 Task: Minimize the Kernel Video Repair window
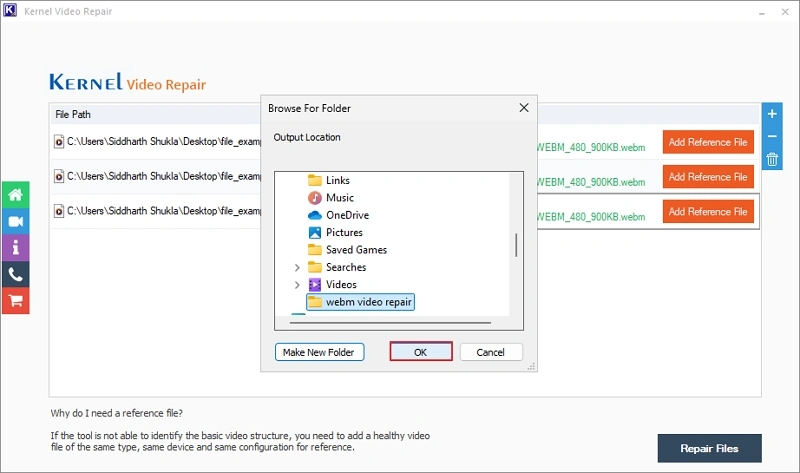tap(761, 12)
